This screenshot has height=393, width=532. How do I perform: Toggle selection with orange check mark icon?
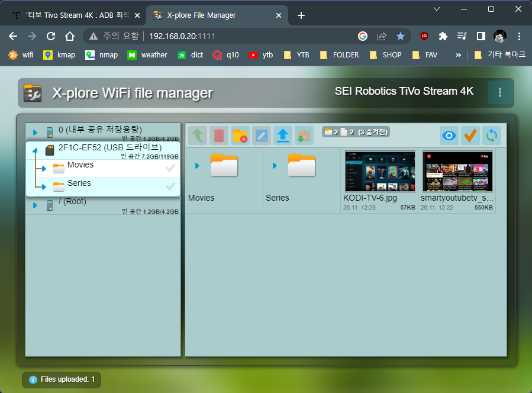[470, 136]
